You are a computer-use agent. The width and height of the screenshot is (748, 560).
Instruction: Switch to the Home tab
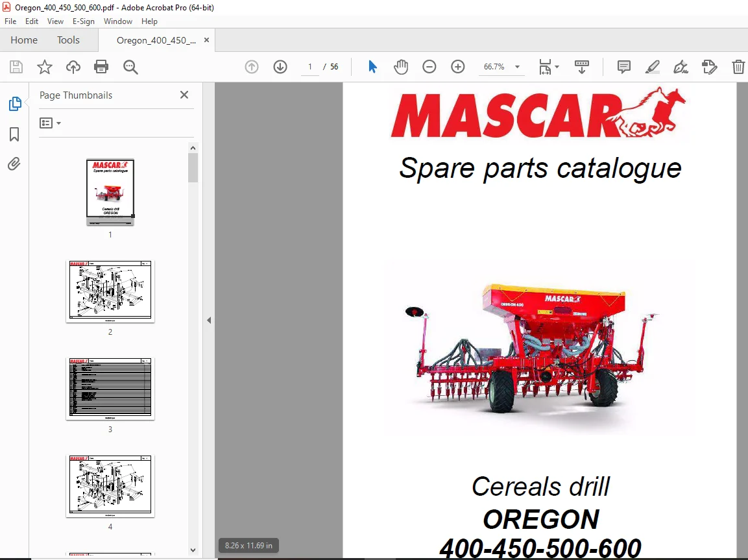(x=24, y=40)
